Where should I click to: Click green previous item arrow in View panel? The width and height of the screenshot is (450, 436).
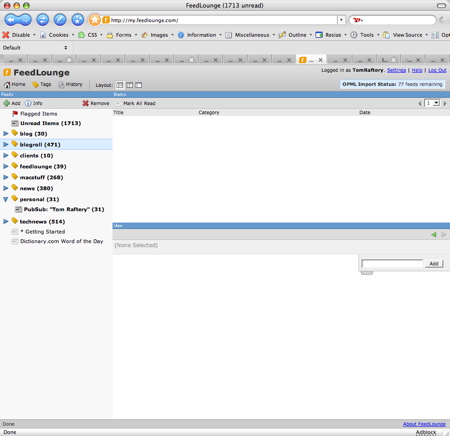pos(433,235)
